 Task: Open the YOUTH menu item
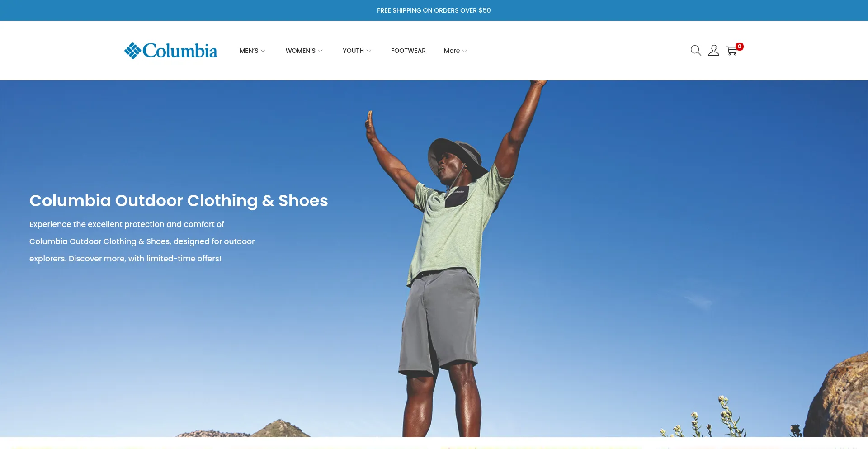[x=353, y=51]
